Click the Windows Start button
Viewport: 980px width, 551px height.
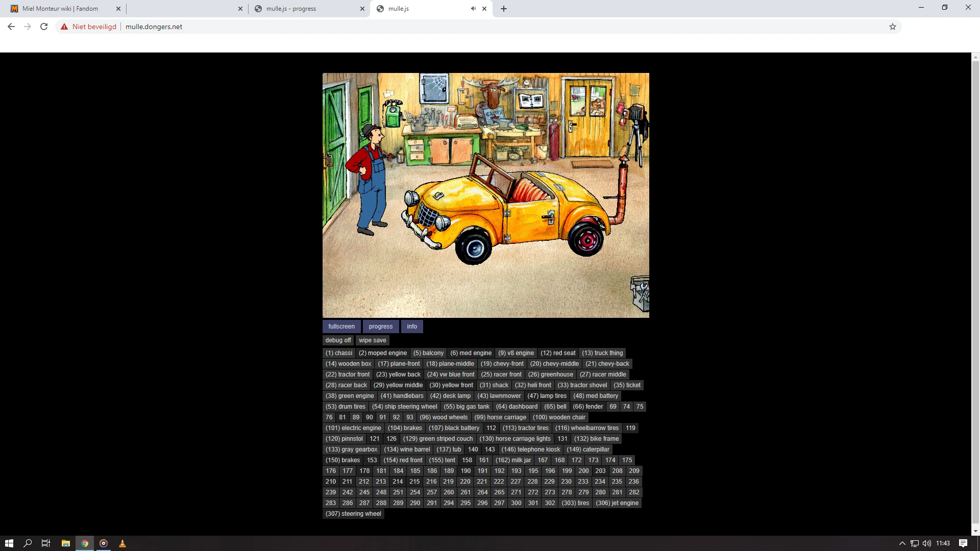click(x=9, y=543)
